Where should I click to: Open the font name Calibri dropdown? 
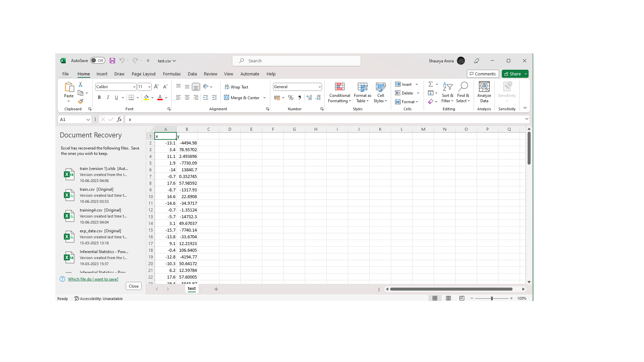(134, 87)
